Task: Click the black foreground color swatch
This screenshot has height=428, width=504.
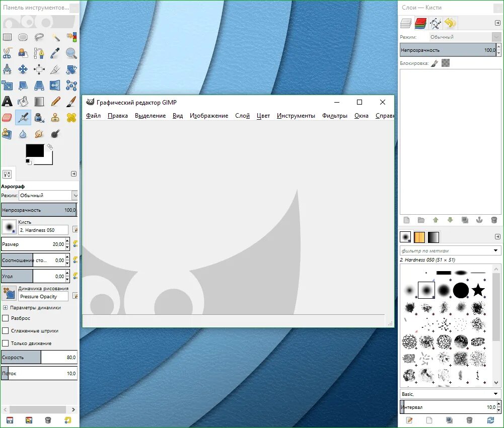Action: click(35, 150)
